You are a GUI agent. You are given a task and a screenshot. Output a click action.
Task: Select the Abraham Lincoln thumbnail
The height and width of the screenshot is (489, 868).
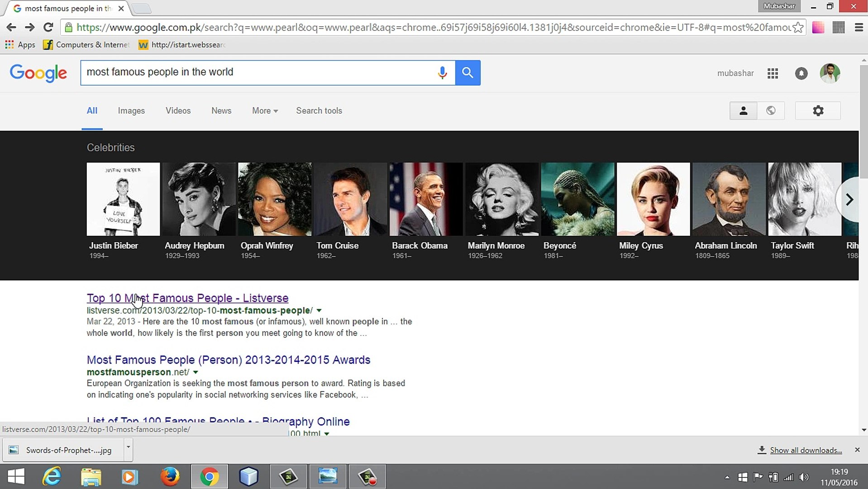tap(729, 199)
